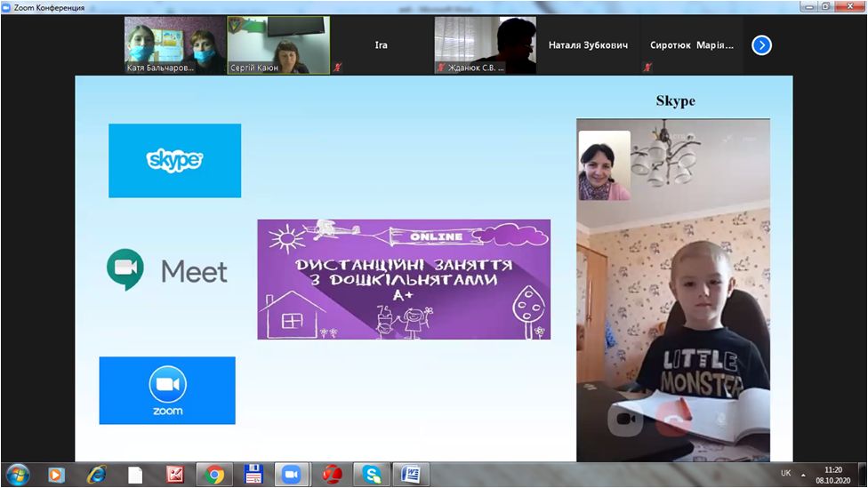Open Internet Explorer from the taskbar
Screen dimensions: 868x488
[96, 475]
